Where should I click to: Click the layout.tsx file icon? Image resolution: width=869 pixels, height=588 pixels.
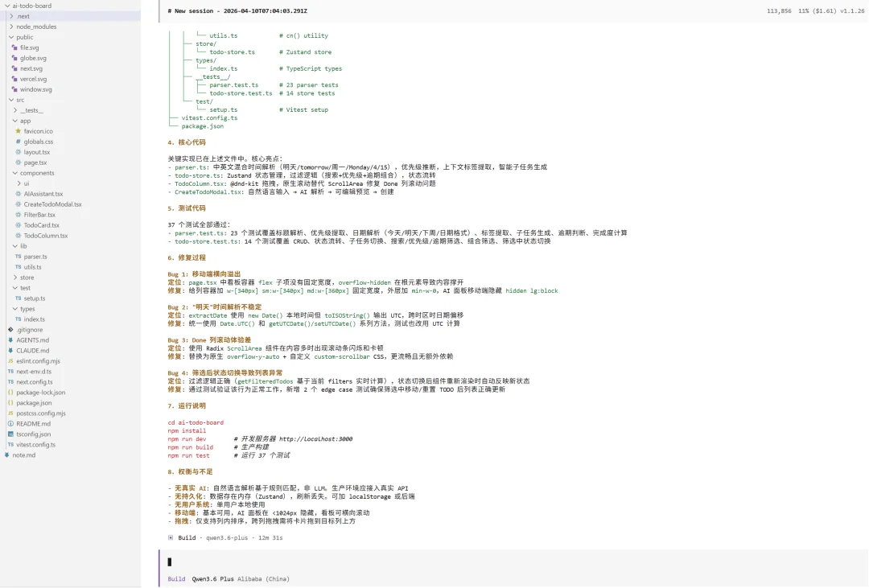tap(18, 152)
